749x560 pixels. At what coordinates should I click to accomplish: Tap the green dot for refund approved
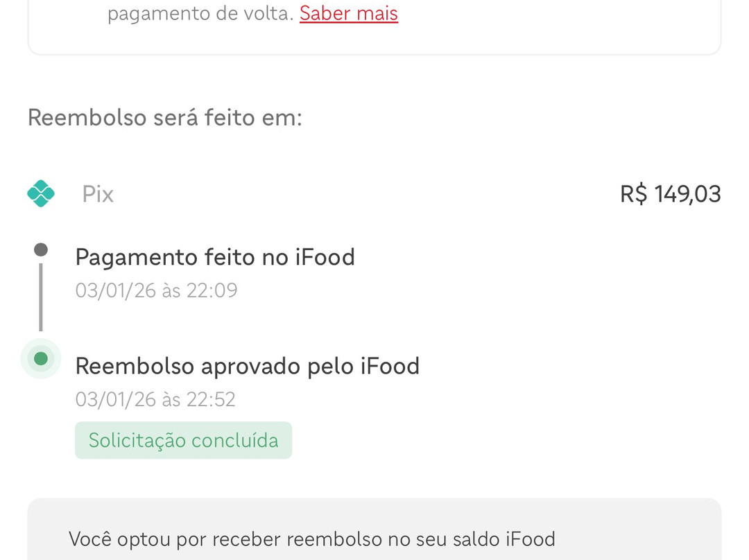tap(41, 358)
